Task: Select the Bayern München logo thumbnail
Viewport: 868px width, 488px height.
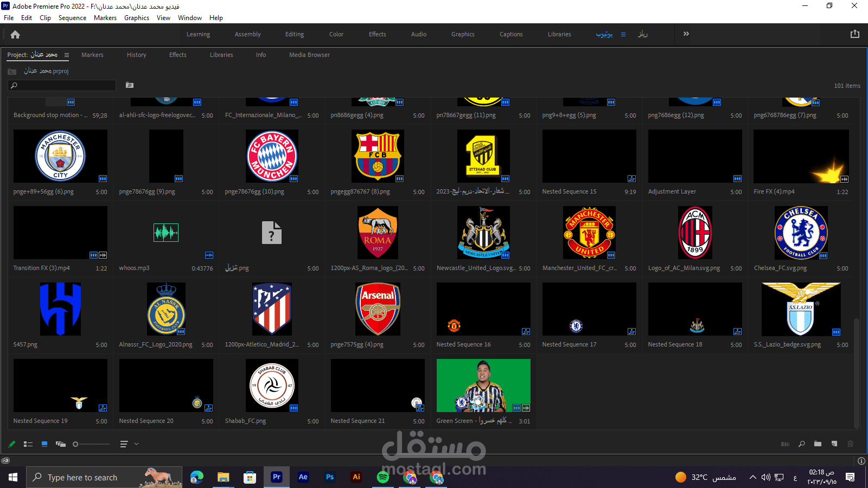Action: coord(272,156)
